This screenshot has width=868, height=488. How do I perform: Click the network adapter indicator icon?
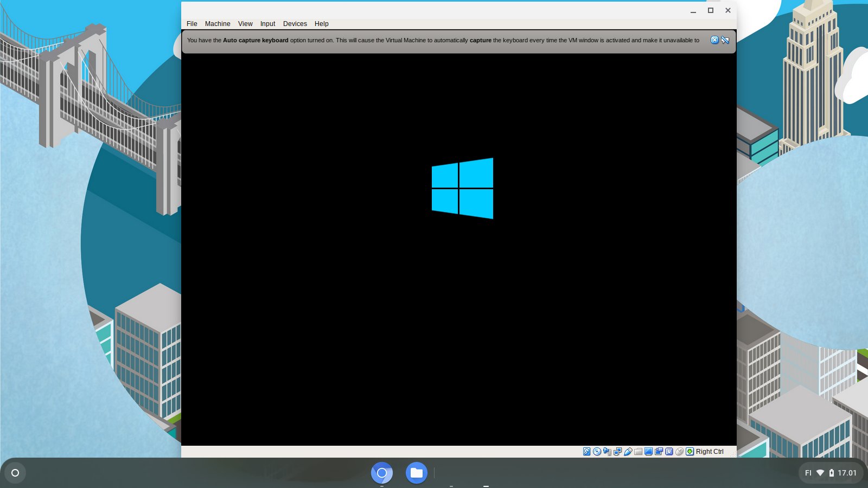[x=618, y=451]
